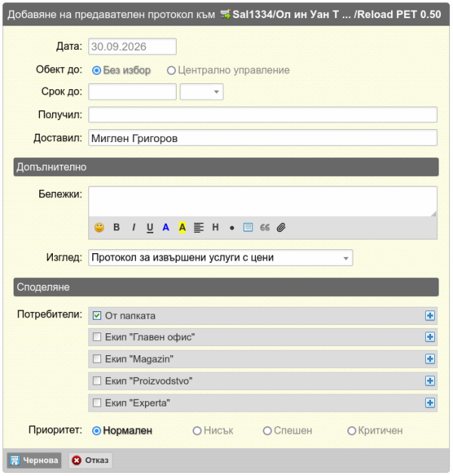The image size is (453, 476).
Task: Click the Допълнително section header
Action: tap(226, 167)
